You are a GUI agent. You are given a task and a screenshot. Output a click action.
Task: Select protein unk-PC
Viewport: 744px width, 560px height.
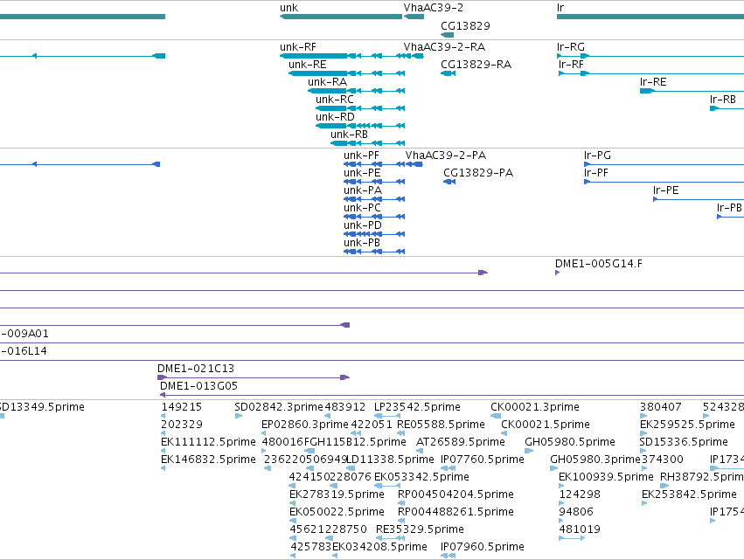coord(374,218)
